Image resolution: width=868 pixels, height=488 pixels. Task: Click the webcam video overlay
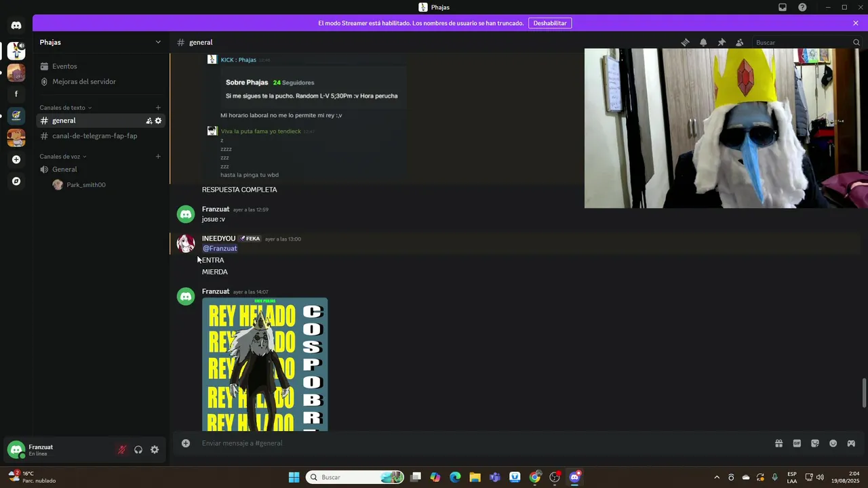tap(726, 128)
